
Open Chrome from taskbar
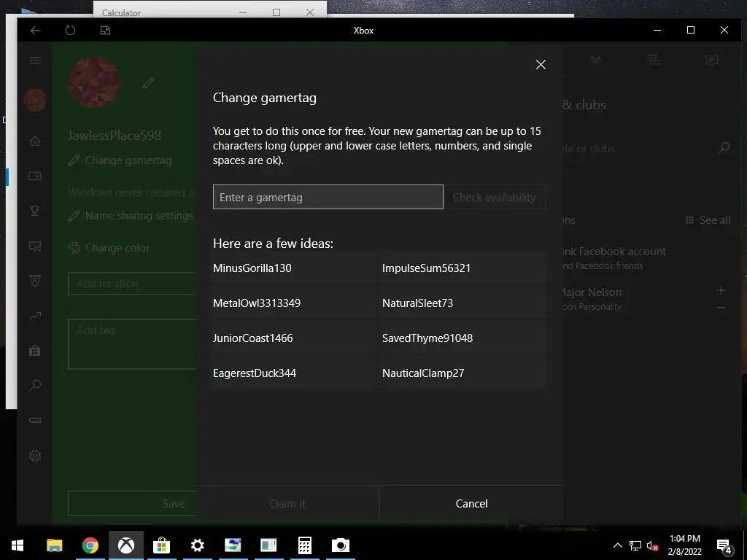90,545
